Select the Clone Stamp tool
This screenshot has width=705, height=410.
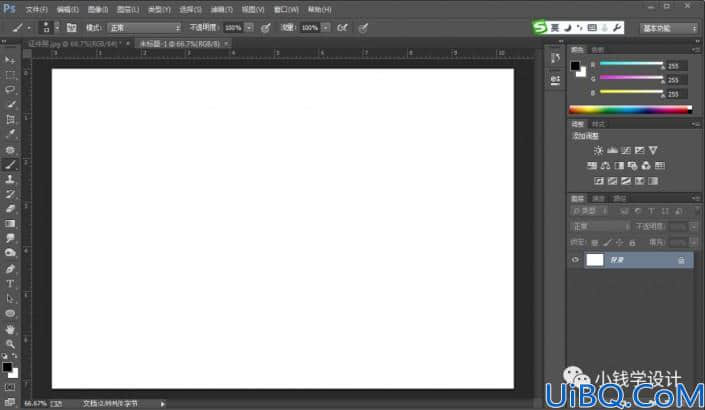coord(10,179)
